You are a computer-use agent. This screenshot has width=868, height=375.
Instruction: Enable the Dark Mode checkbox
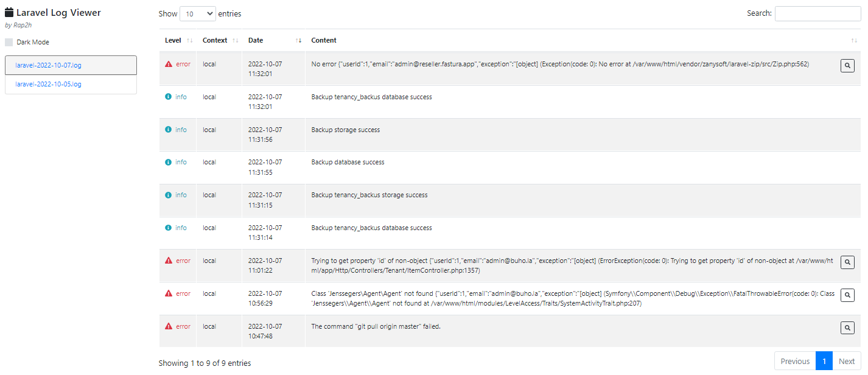9,43
